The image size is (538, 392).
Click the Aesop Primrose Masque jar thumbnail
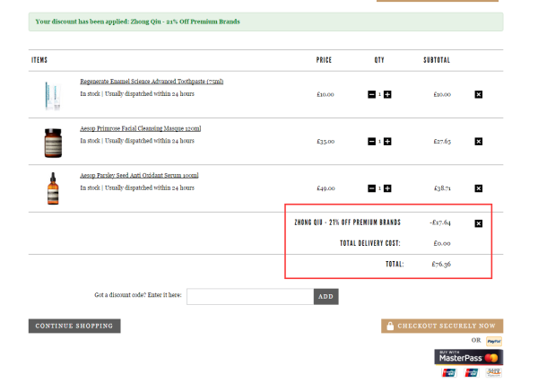pyautogui.click(x=53, y=143)
